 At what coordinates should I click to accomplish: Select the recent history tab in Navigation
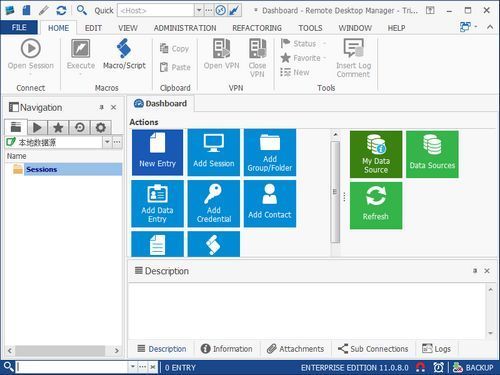click(79, 127)
